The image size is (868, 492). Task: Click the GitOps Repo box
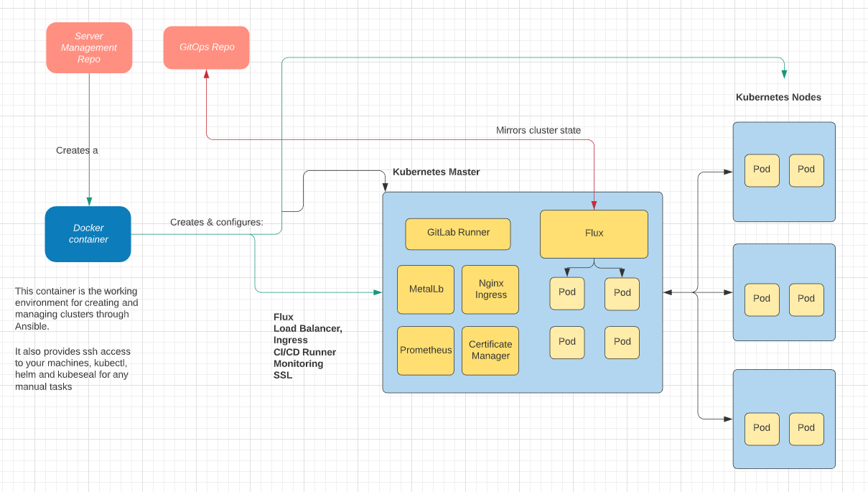coord(206,47)
